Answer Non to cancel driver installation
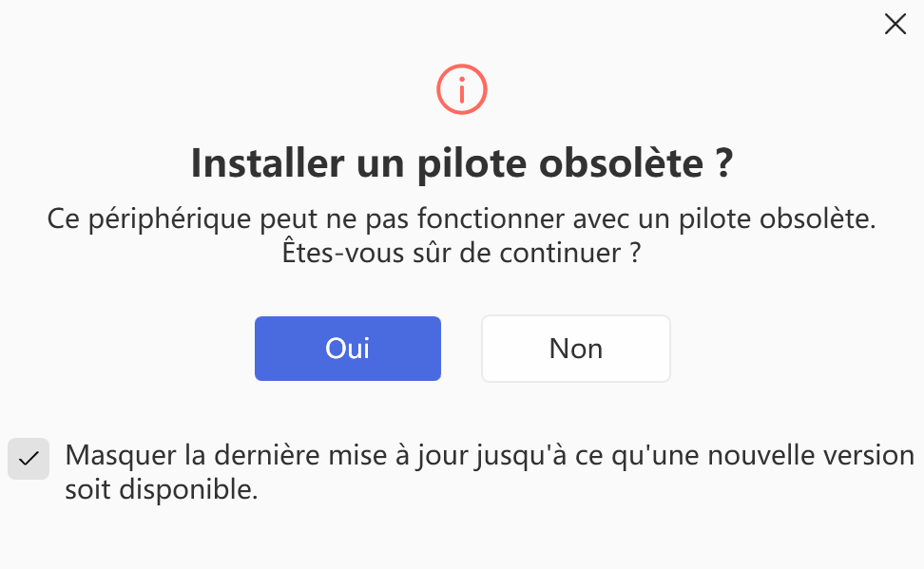Image resolution: width=924 pixels, height=569 pixels. click(x=576, y=348)
